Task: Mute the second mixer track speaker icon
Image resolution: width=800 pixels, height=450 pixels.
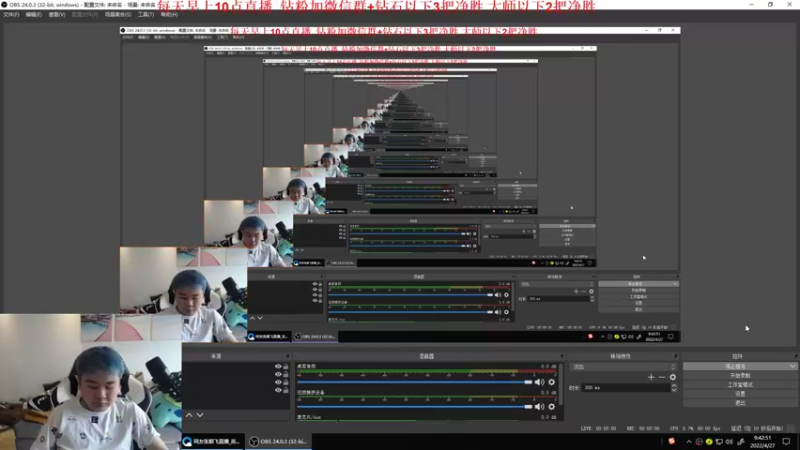Action: [x=539, y=407]
